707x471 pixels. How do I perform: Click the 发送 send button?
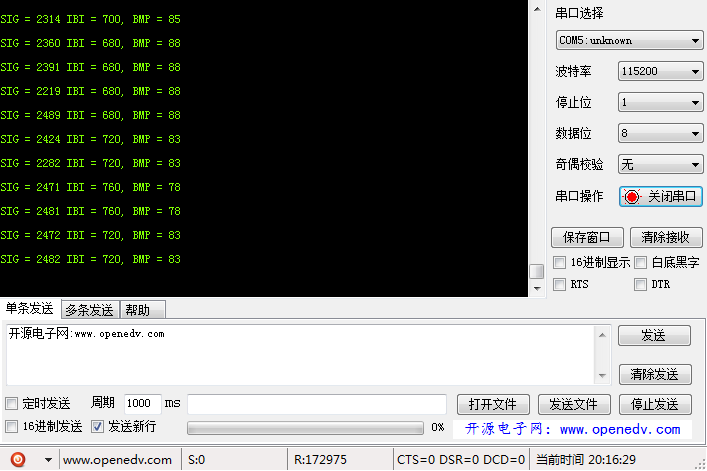[x=654, y=335]
